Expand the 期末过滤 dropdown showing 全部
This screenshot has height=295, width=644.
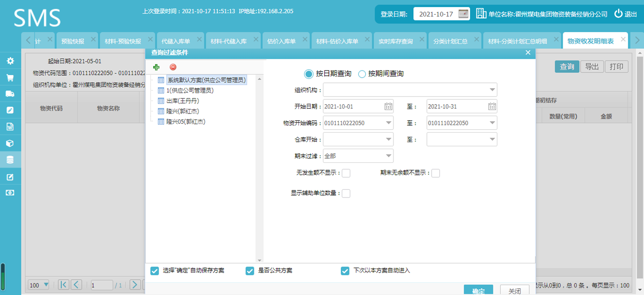click(x=389, y=155)
